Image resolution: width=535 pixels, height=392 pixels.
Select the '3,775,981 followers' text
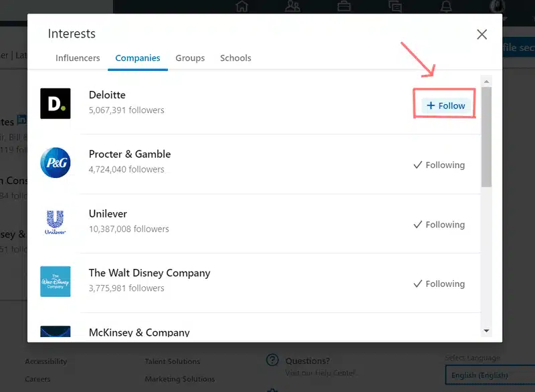[x=126, y=288]
